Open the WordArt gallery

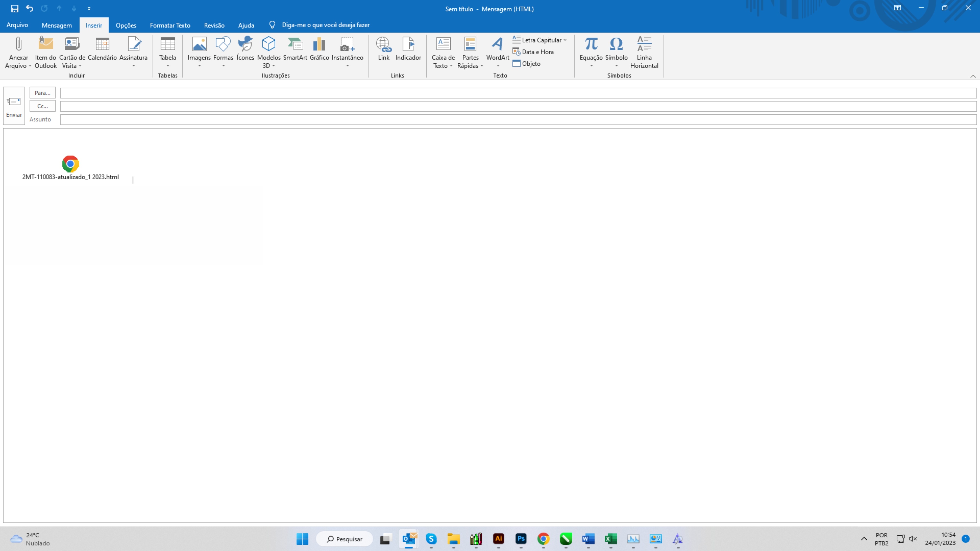(498, 53)
